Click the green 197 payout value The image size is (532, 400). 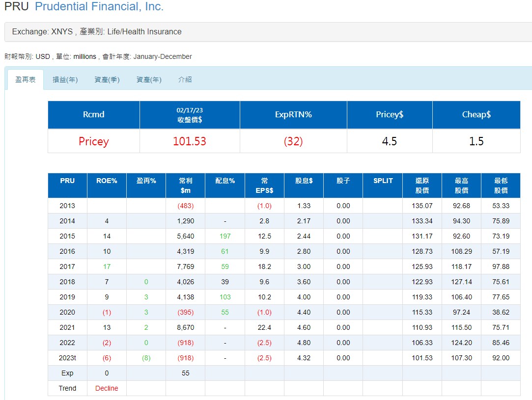coord(225,236)
